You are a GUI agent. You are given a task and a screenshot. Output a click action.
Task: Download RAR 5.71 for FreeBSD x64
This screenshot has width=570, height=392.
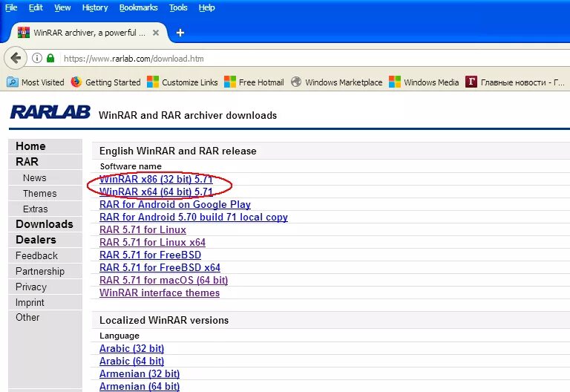pyautogui.click(x=160, y=267)
